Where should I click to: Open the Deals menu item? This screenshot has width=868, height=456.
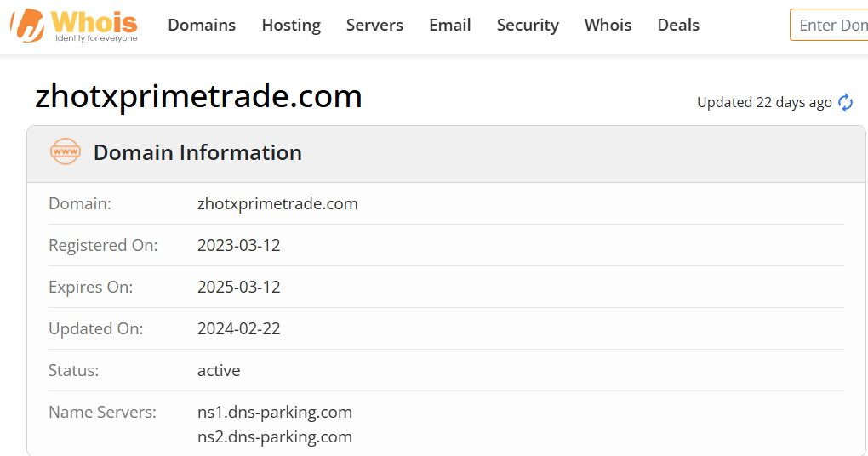coord(678,25)
